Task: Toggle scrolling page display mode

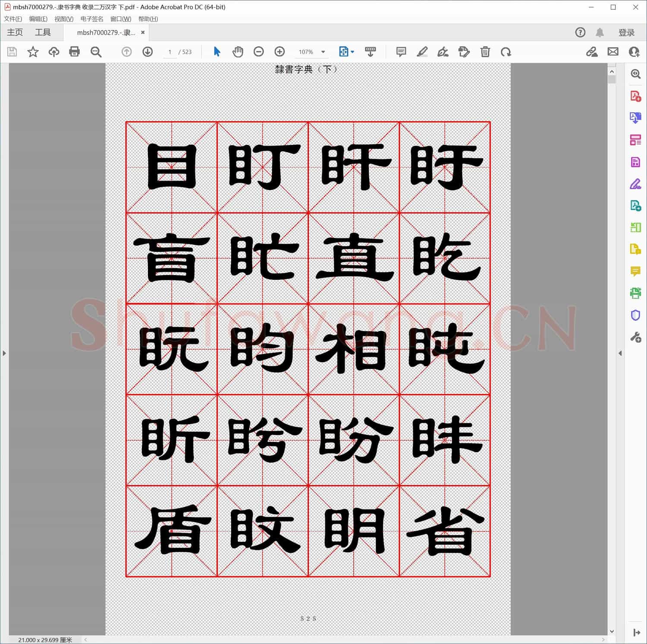Action: pos(370,51)
